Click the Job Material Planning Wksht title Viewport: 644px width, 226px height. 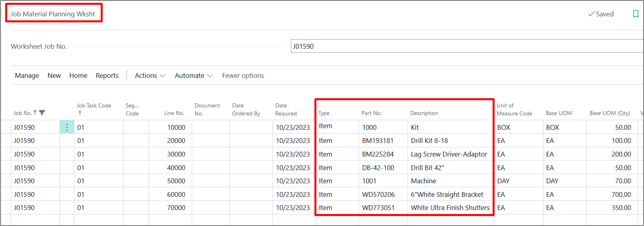pyautogui.click(x=53, y=14)
